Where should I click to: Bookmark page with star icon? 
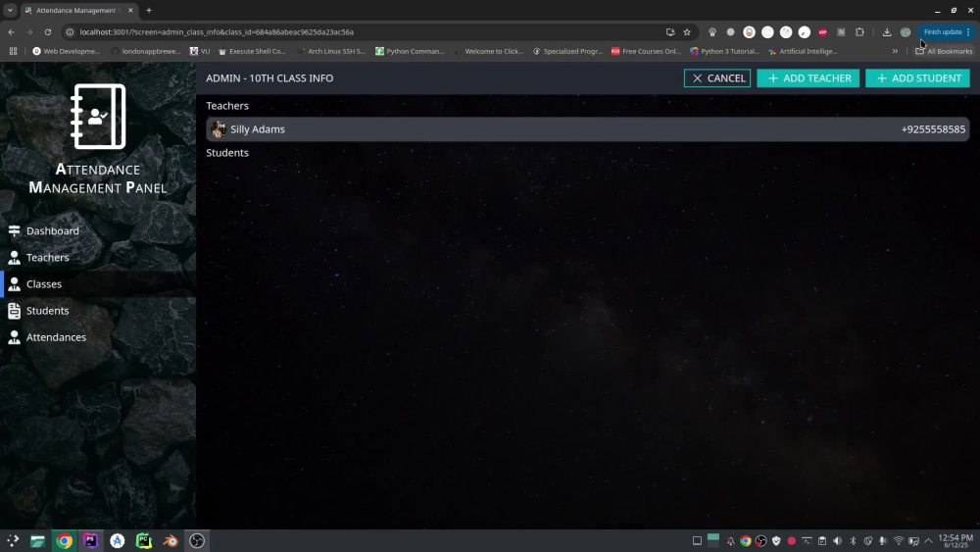pos(687,32)
